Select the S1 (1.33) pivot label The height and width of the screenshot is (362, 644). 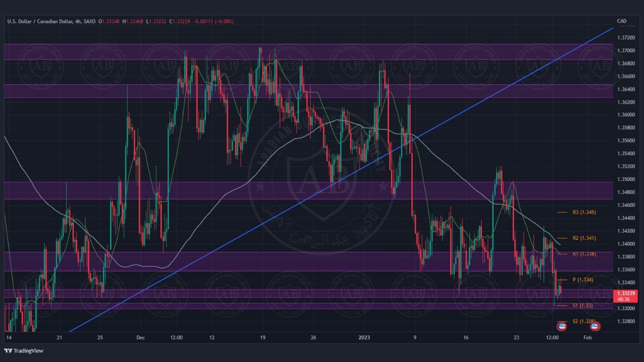tap(582, 305)
